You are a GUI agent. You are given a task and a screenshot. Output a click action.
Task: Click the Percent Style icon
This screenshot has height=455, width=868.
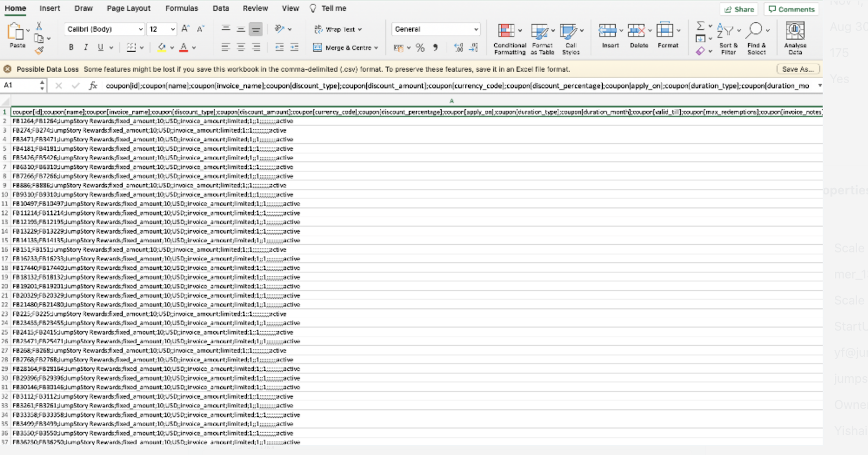(420, 48)
